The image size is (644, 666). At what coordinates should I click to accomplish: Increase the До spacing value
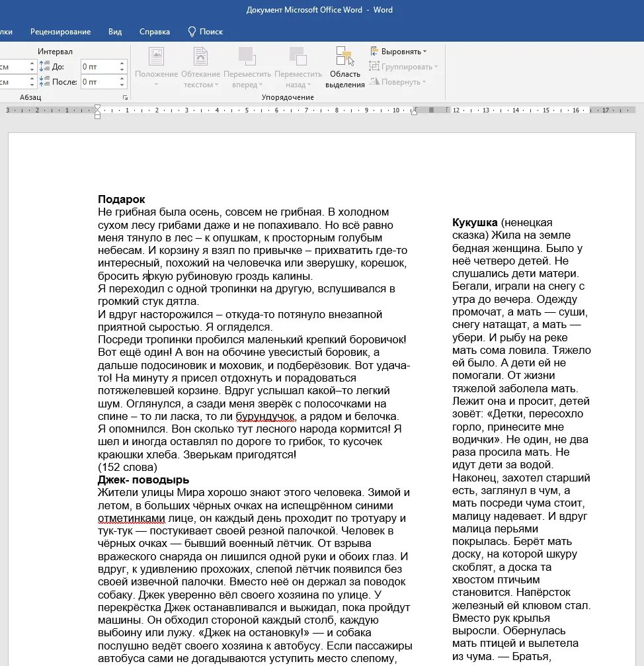(x=122, y=63)
